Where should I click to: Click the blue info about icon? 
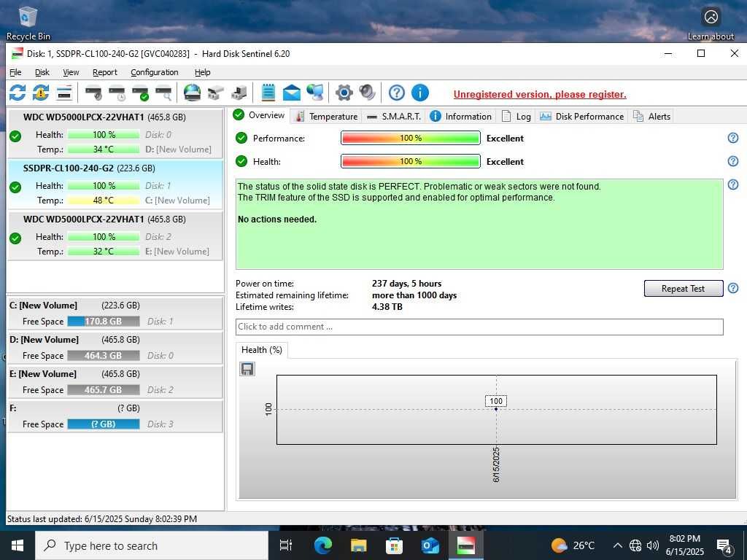coord(419,93)
